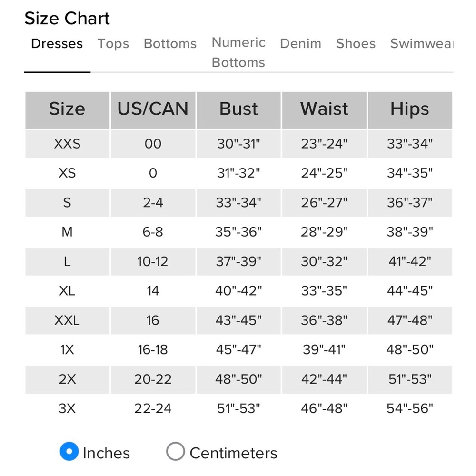Click the Bust column header
The height and width of the screenshot is (476, 476).
238,110
